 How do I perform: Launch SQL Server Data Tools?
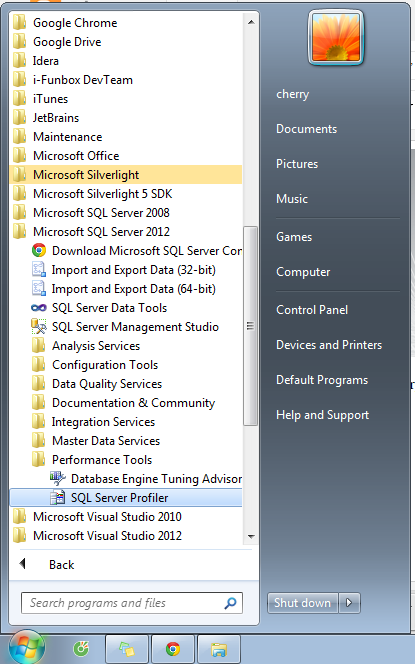[x=126, y=308]
